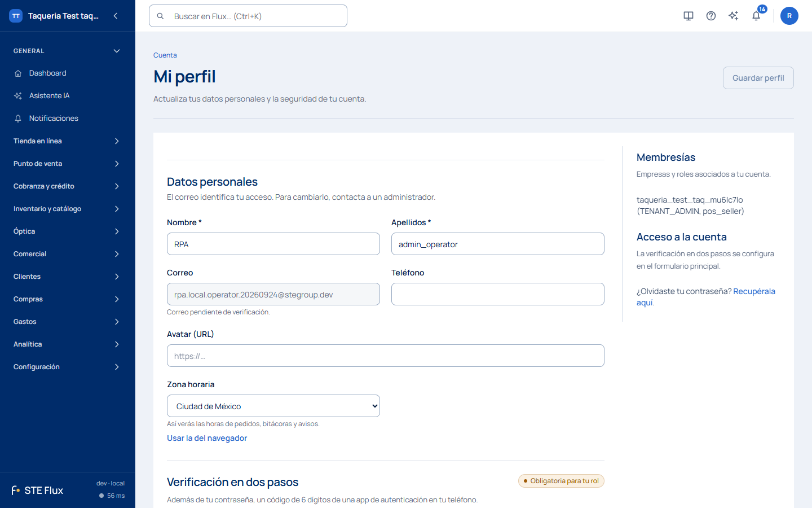Open the user avatar R menu

789,16
